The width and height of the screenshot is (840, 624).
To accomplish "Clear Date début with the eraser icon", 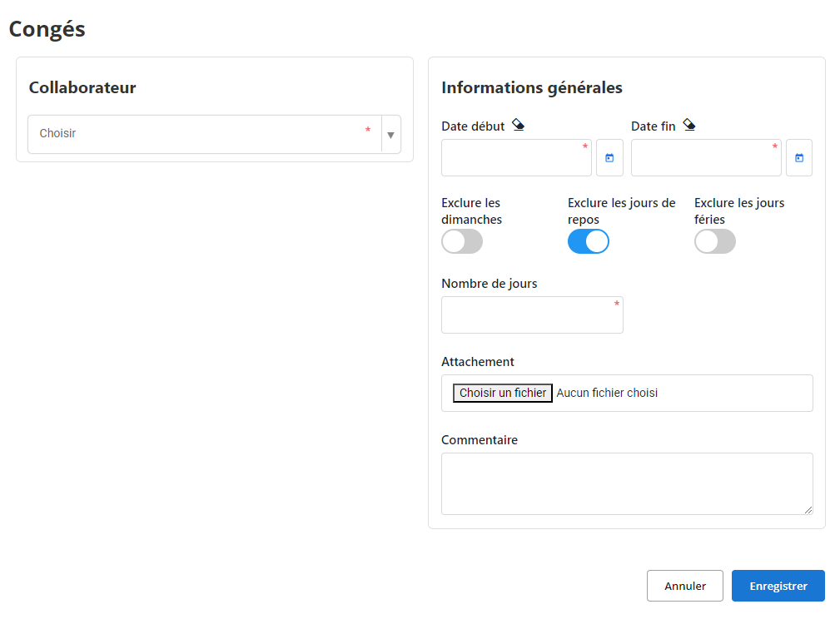I will [518, 126].
